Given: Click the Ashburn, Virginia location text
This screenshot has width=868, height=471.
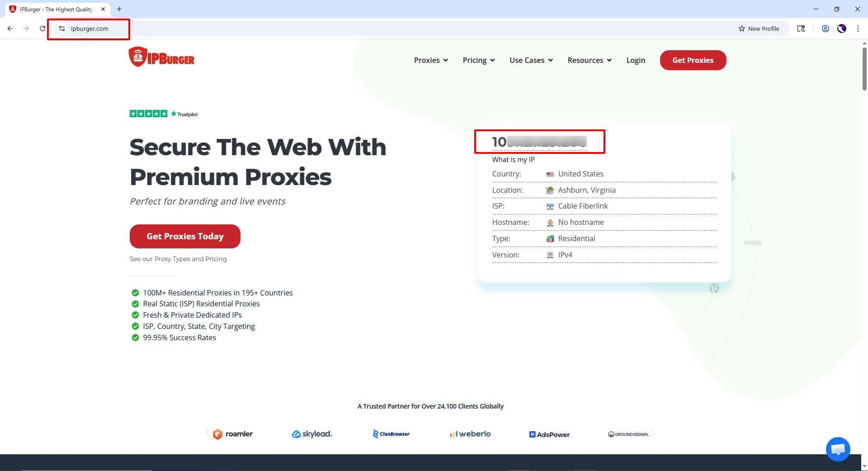Looking at the screenshot, I should [587, 190].
